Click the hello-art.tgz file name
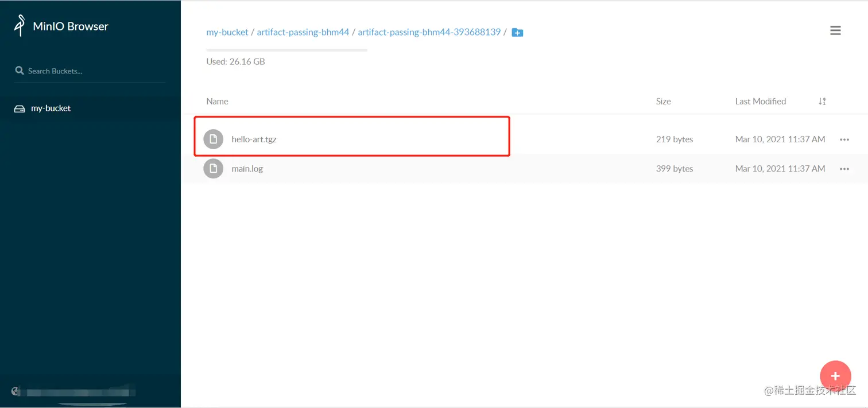The image size is (868, 408). [x=254, y=139]
